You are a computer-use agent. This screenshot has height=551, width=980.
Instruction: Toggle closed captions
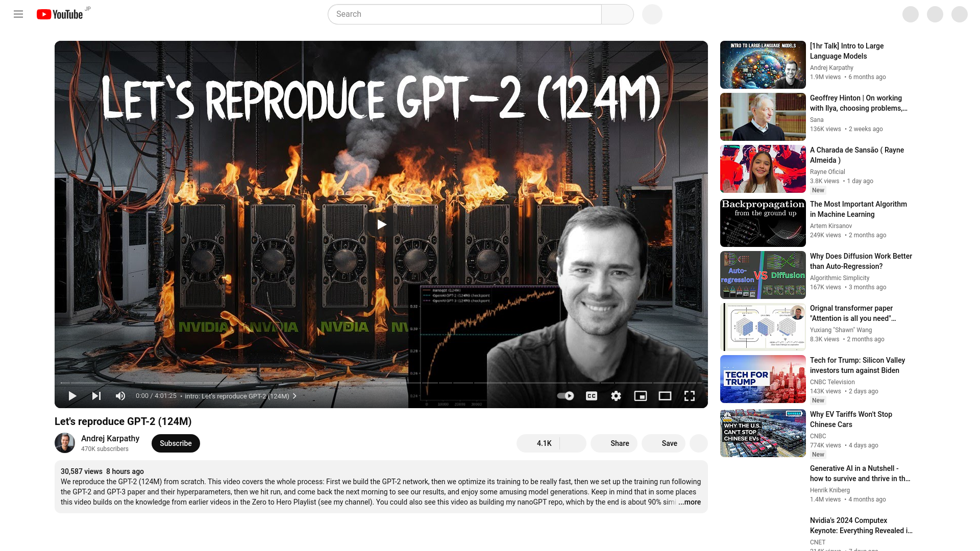[x=592, y=396]
